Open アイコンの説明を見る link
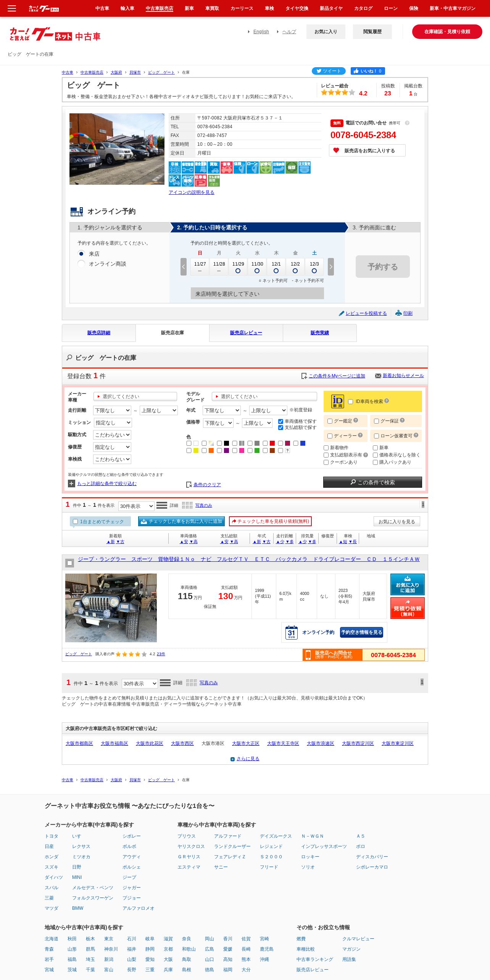Screen dimensions: 490x980 point(192,192)
